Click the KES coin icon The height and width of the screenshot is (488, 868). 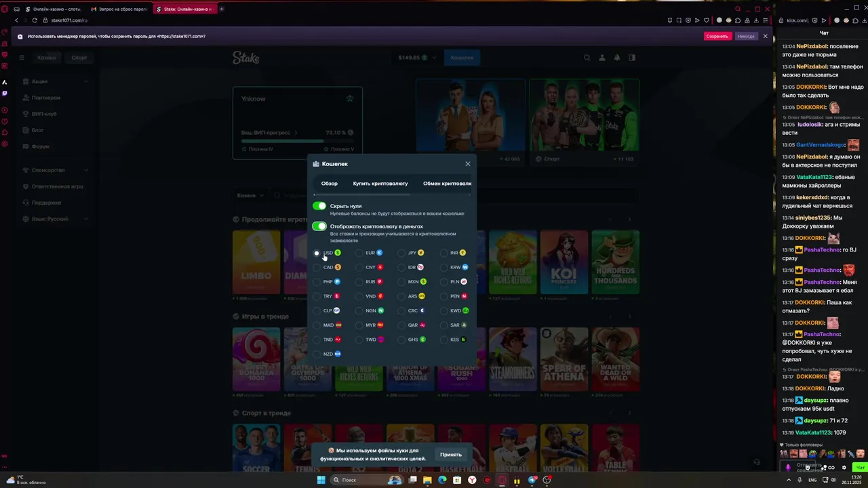pos(464,340)
